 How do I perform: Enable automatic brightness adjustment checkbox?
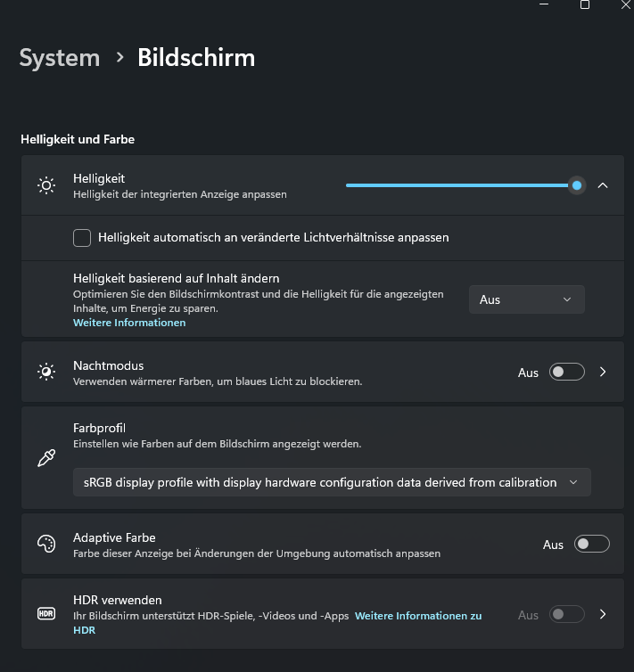(82, 238)
